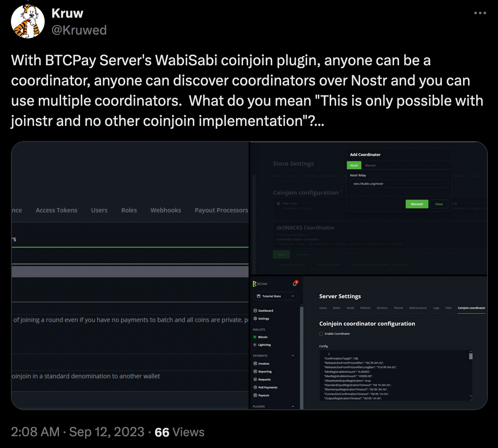Click Access Tokens tab in left image

tap(56, 210)
